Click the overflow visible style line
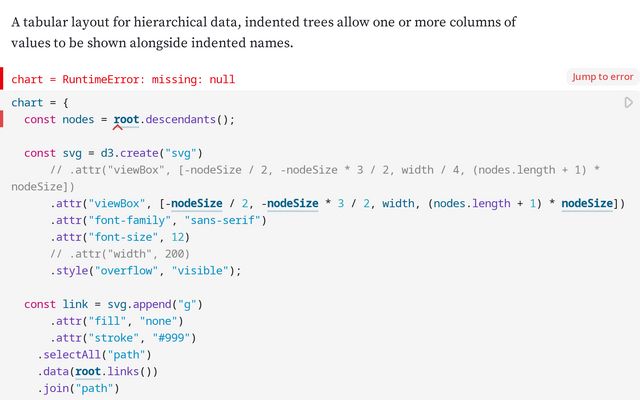The image size is (640, 400). (x=146, y=271)
